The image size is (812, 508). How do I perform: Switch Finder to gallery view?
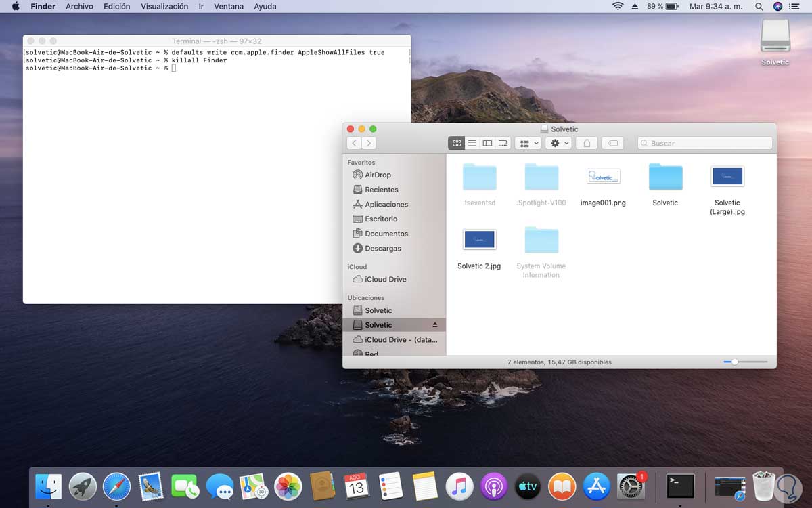[x=503, y=143]
